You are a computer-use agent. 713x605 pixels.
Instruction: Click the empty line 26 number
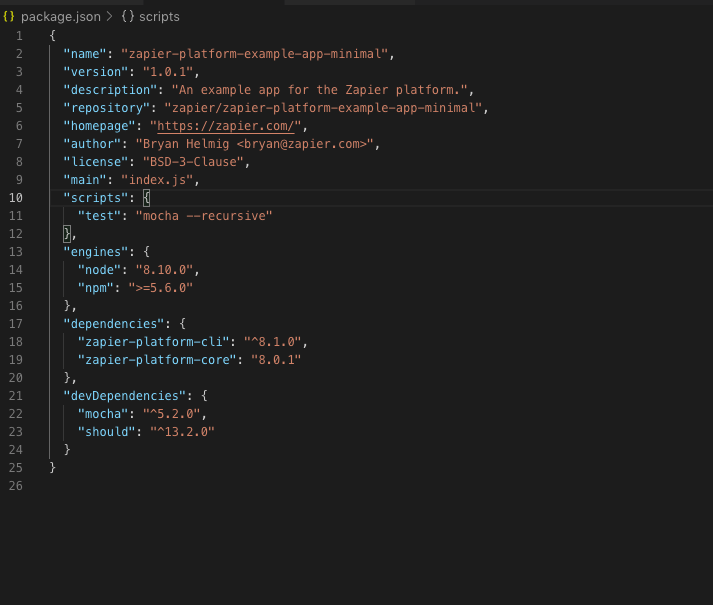click(x=16, y=486)
